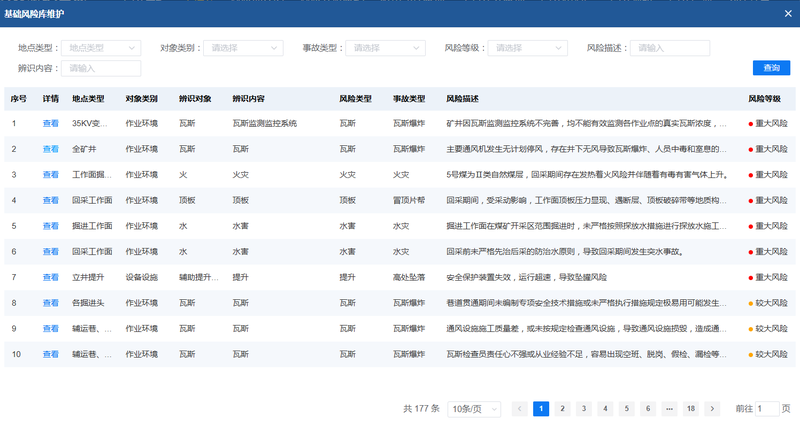The width and height of the screenshot is (800, 426).
Task: Click the 风险等级 column header
Action: [764, 99]
